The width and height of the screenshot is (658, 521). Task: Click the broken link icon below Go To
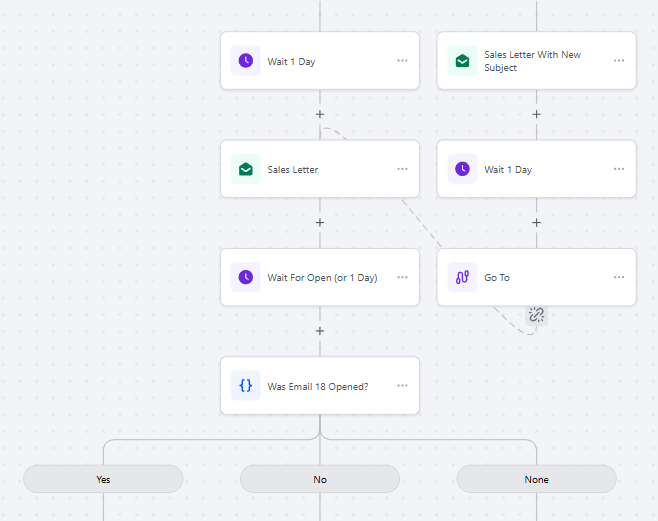tap(536, 315)
